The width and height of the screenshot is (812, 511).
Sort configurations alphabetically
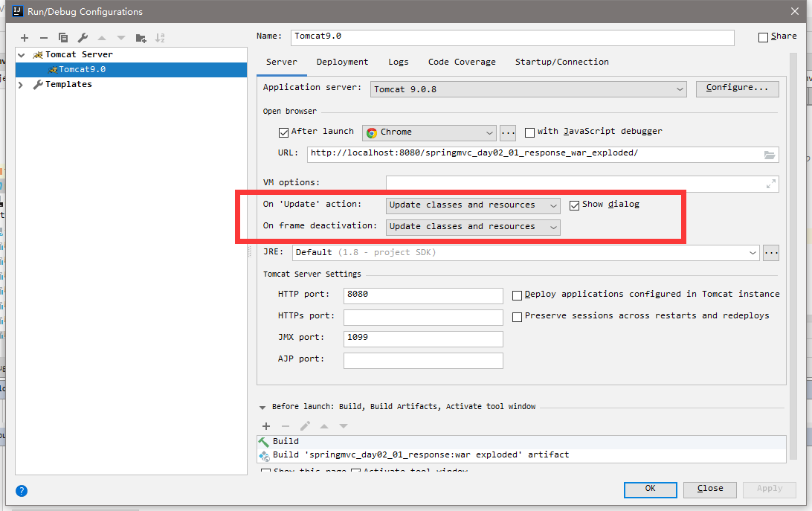[160, 38]
